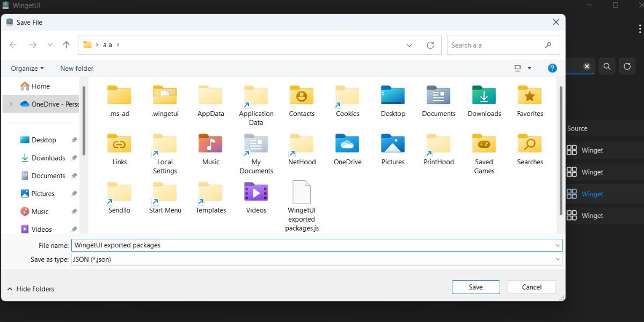Open the Videos folder in file grid

coord(256,198)
